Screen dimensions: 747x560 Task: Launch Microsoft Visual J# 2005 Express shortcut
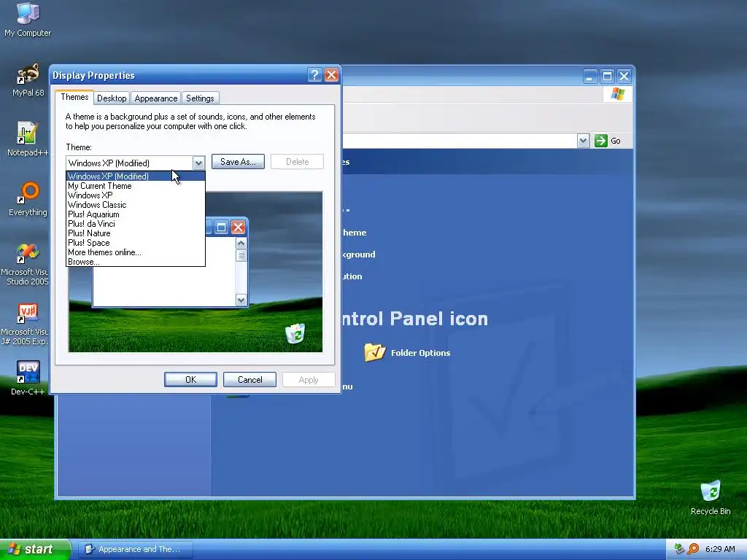pos(25,324)
